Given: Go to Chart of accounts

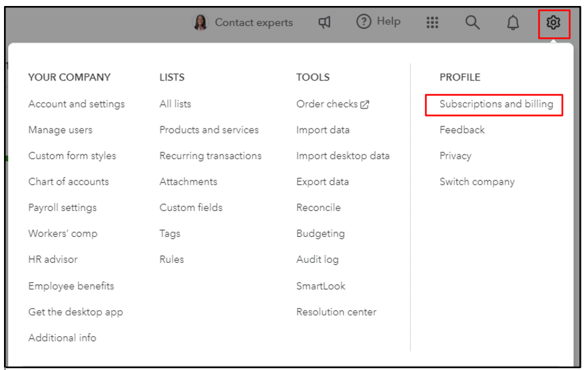Looking at the screenshot, I should point(69,182).
